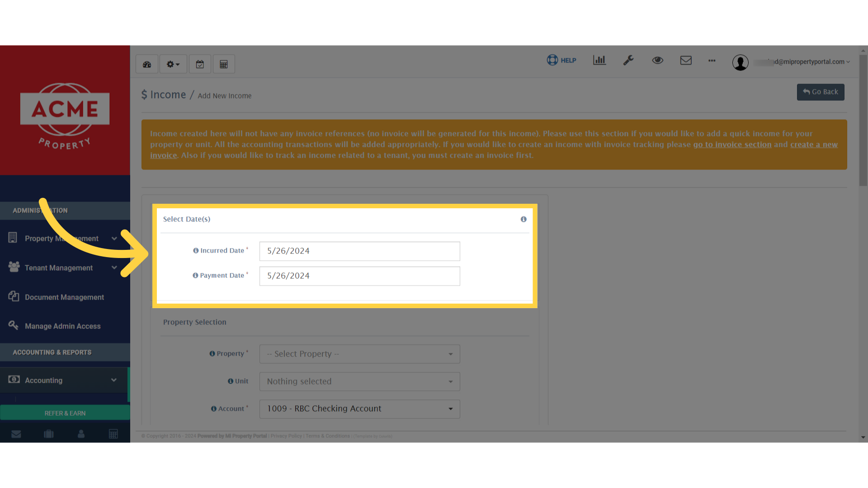Image resolution: width=868 pixels, height=488 pixels.
Task: Click the 'Add New Income' breadcrumb text
Action: tap(225, 96)
